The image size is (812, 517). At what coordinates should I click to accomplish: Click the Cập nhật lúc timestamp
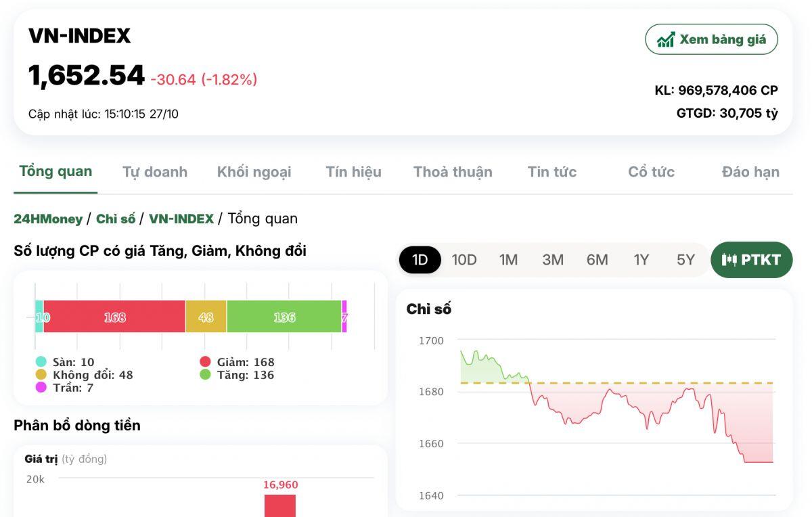pyautogui.click(x=104, y=114)
